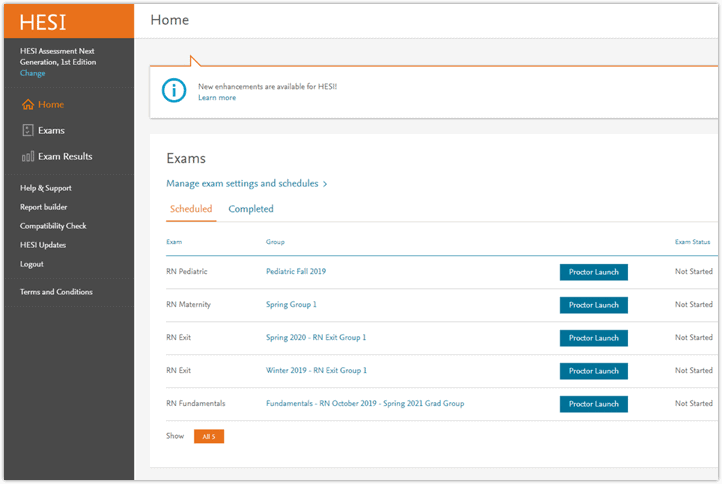The image size is (722, 484).
Task: Launch proctor for RN Fundamentals exam
Action: coord(593,404)
